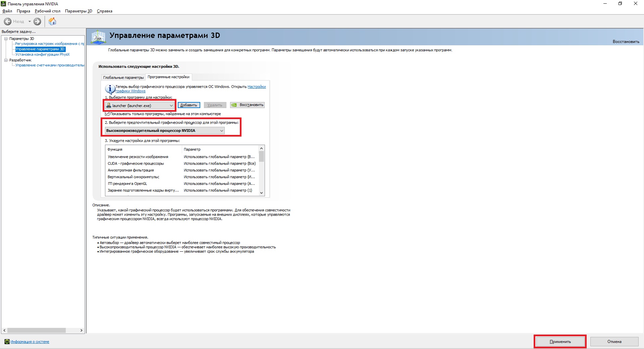Collapse the Параметры 3D tree node

click(6, 39)
